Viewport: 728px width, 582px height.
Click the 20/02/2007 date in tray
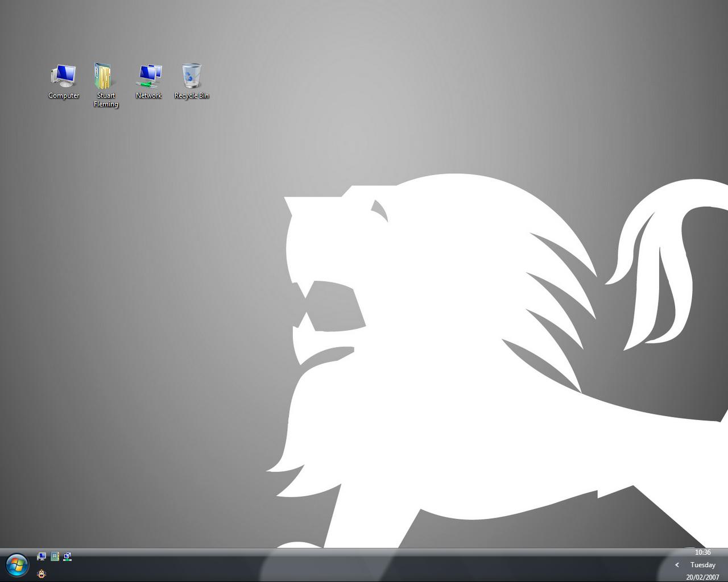[703, 577]
